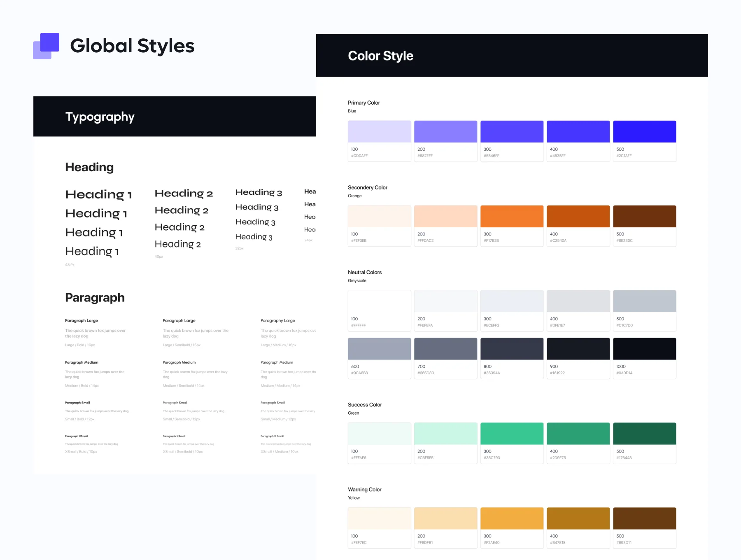Choose the Primary Blue 500 #2C1AFF swatch
The width and height of the screenshot is (741, 560).
[644, 141]
